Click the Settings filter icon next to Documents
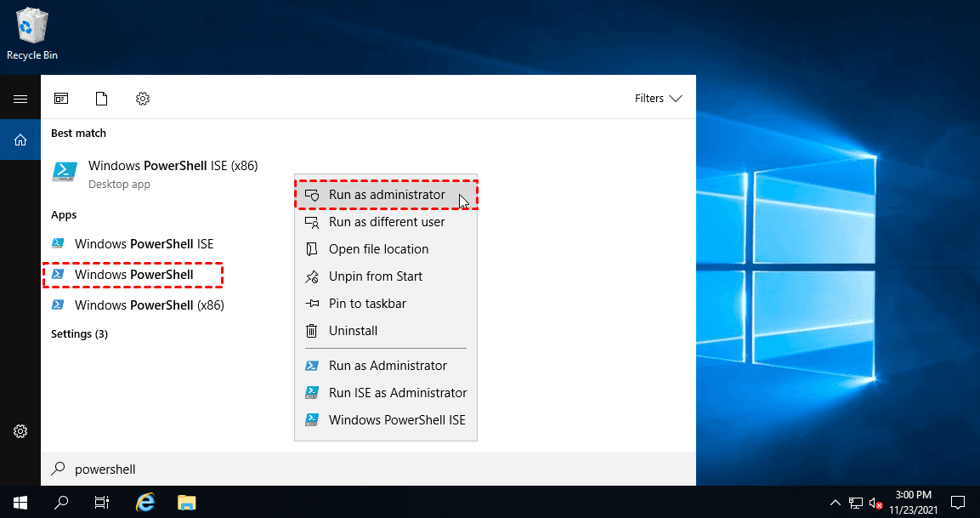 point(142,98)
